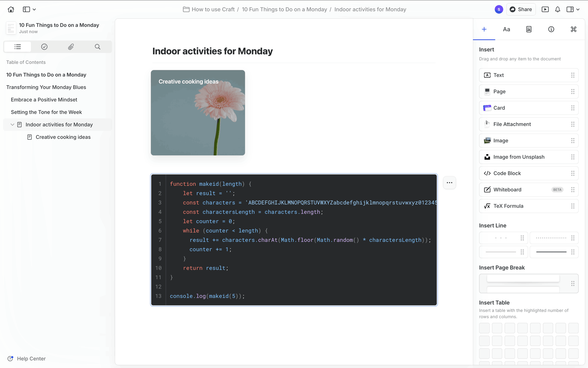Insert the dotted separator line

pyautogui.click(x=554, y=238)
